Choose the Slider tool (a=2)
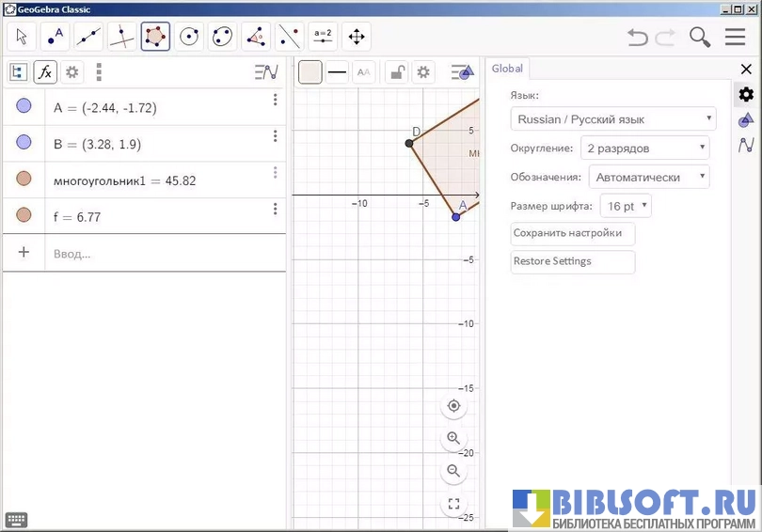 click(x=323, y=37)
